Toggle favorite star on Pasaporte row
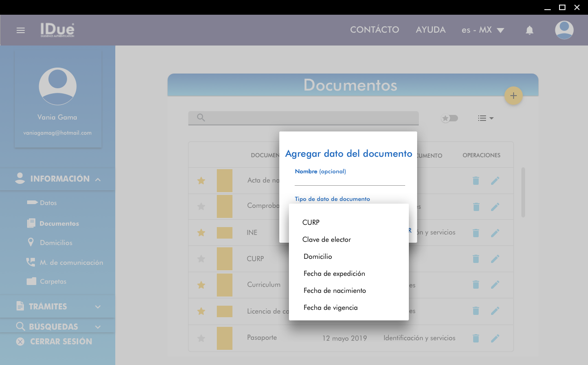Screen dimensions: 588x365 click(201, 338)
